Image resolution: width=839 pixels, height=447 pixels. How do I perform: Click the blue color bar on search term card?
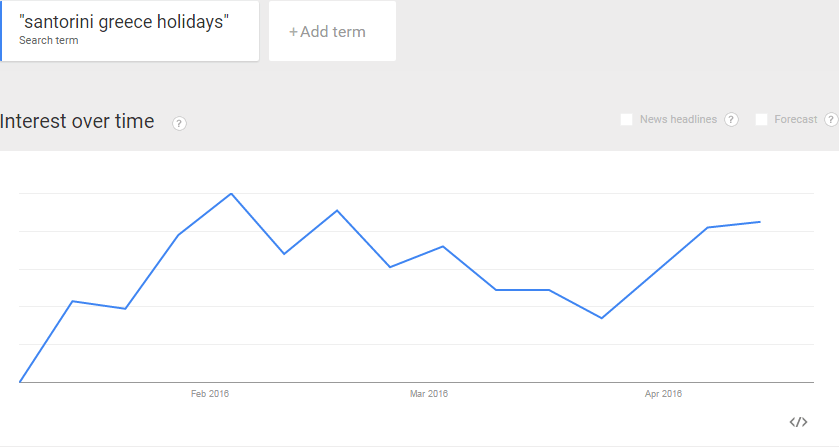click(x=2, y=31)
